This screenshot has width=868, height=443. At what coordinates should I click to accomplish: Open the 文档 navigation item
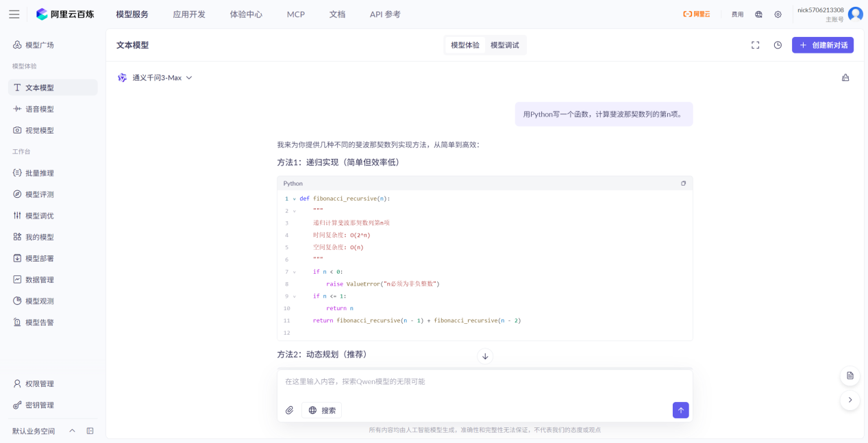point(337,14)
